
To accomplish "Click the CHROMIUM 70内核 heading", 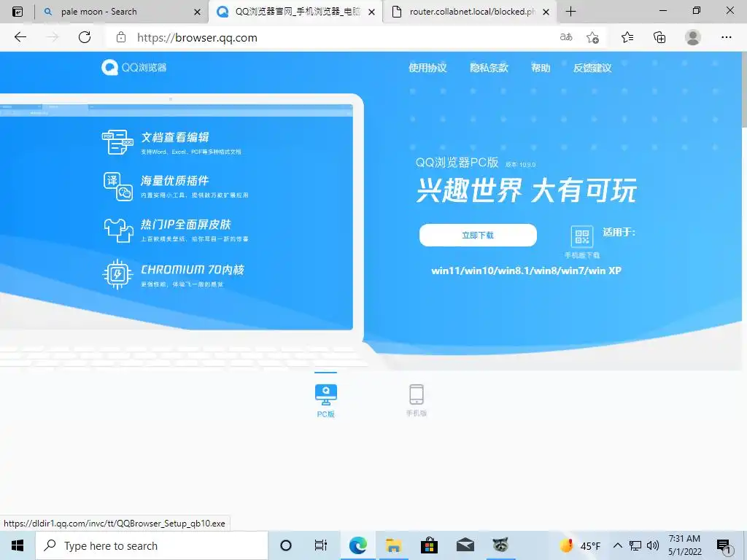I will [193, 270].
